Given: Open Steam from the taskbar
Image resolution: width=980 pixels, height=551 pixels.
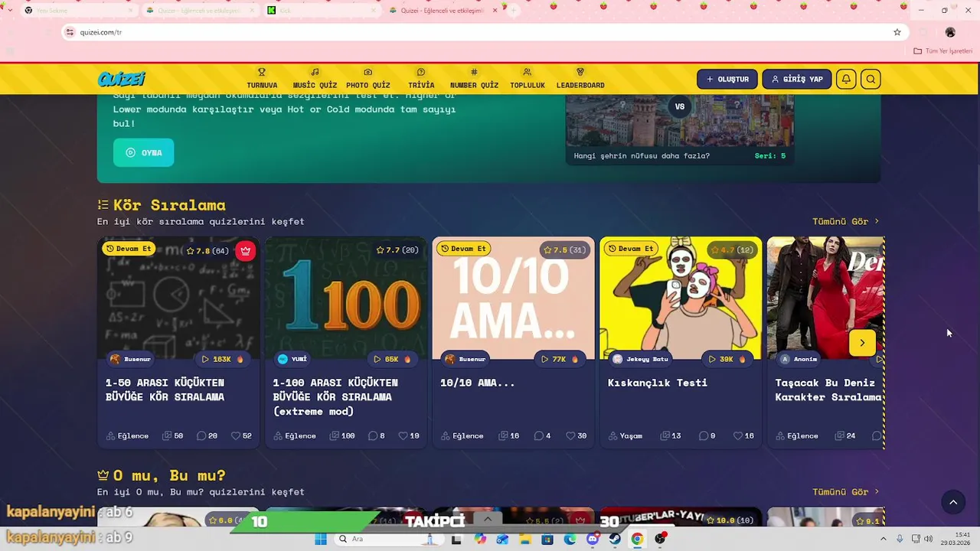Looking at the screenshot, I should (615, 539).
